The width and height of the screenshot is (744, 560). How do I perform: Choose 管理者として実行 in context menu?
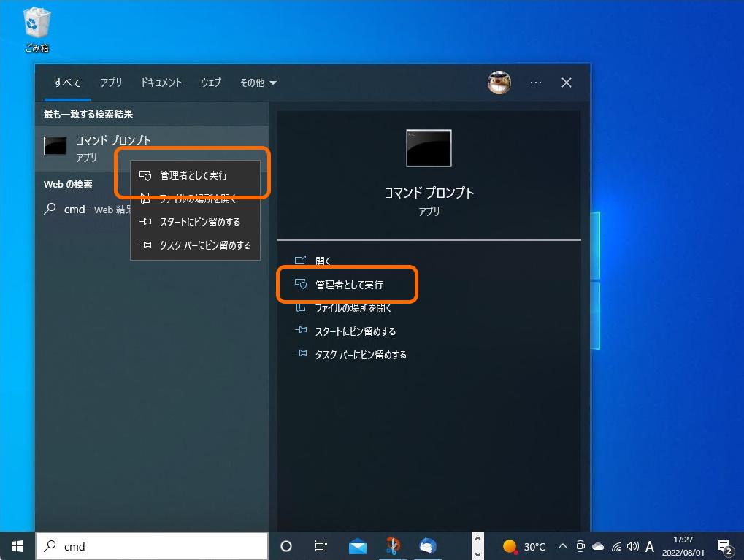tap(196, 175)
